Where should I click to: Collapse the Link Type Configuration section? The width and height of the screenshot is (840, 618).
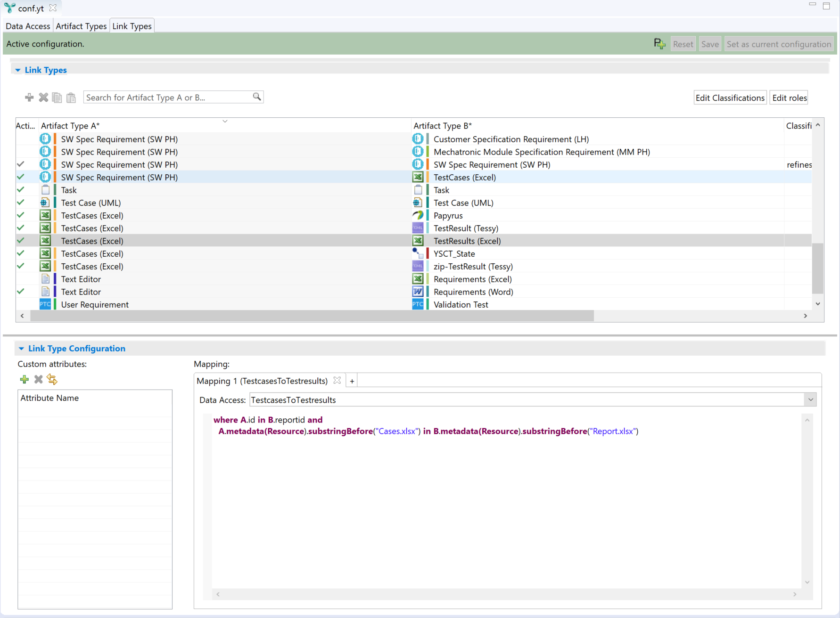(x=21, y=349)
